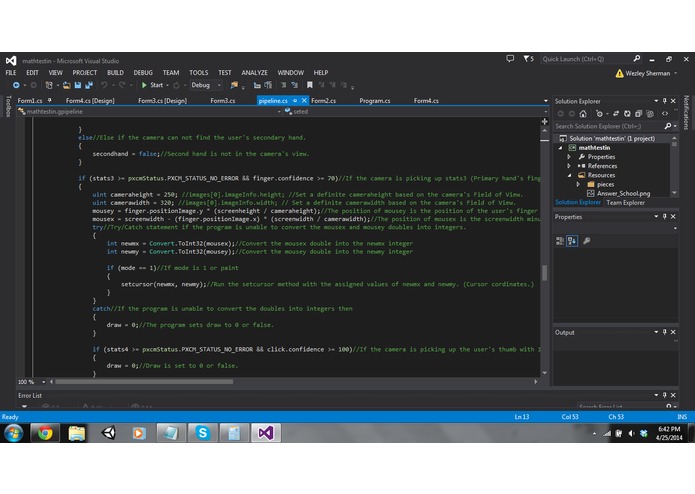Click the Home icon in Solution Explorer

coord(583,114)
